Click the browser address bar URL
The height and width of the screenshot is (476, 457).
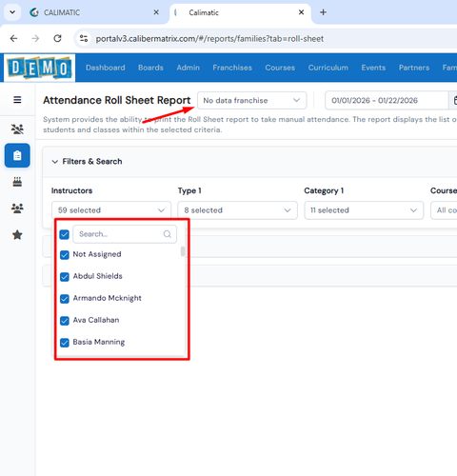(209, 39)
